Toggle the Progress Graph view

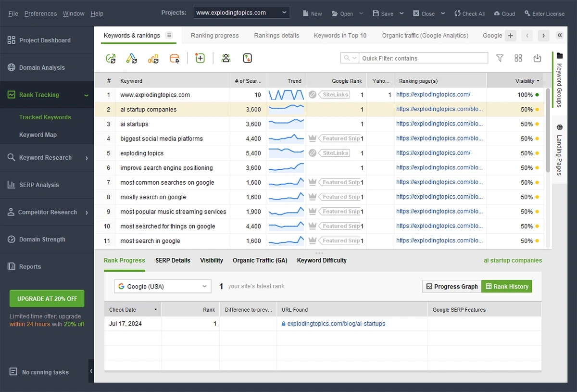[x=452, y=286]
